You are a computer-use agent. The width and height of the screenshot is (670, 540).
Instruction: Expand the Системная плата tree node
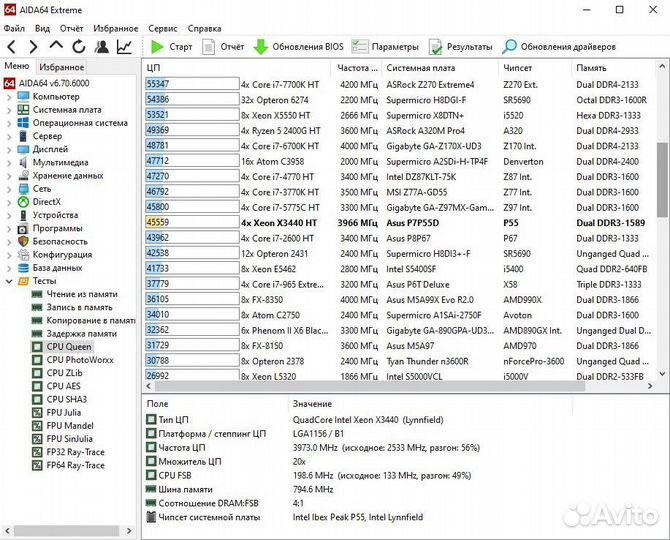click(x=9, y=110)
